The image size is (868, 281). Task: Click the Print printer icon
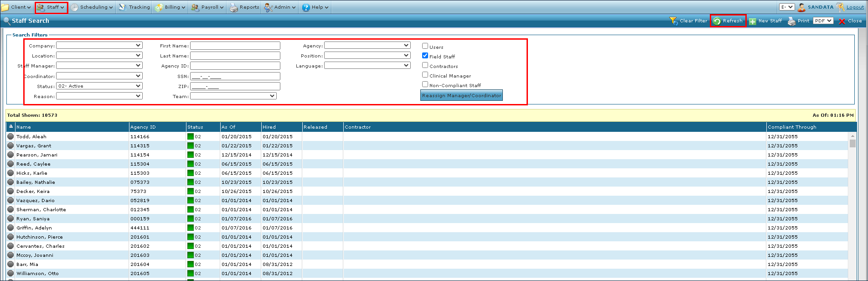coord(792,21)
